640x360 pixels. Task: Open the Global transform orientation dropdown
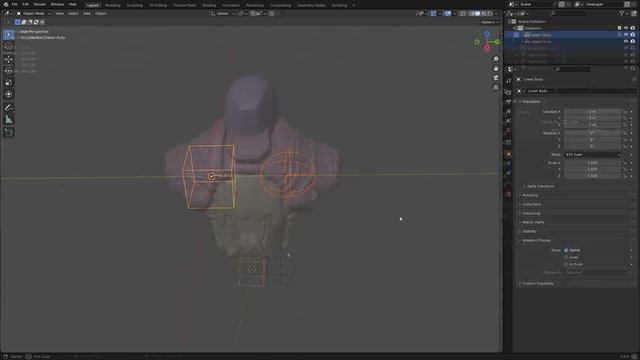[x=222, y=13]
